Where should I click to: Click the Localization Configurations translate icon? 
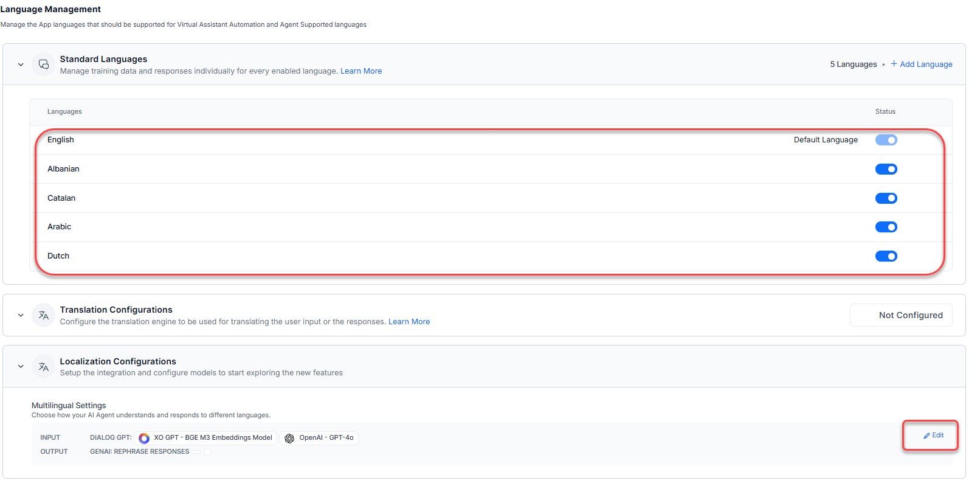click(x=44, y=367)
